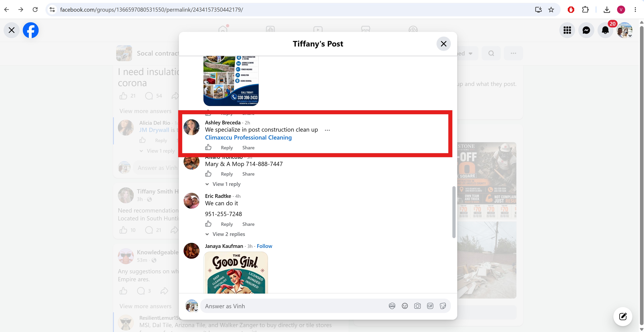This screenshot has width=644, height=332.
Task: Share Eric Radtke's comment
Action: pyautogui.click(x=248, y=224)
